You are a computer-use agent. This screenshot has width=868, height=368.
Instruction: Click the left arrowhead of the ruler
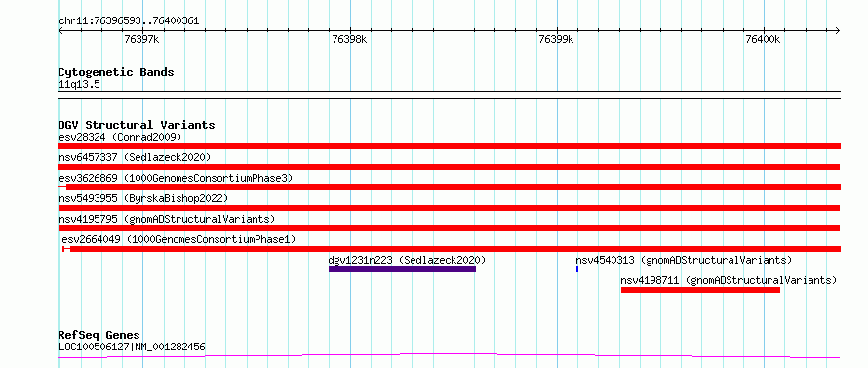coord(60,30)
